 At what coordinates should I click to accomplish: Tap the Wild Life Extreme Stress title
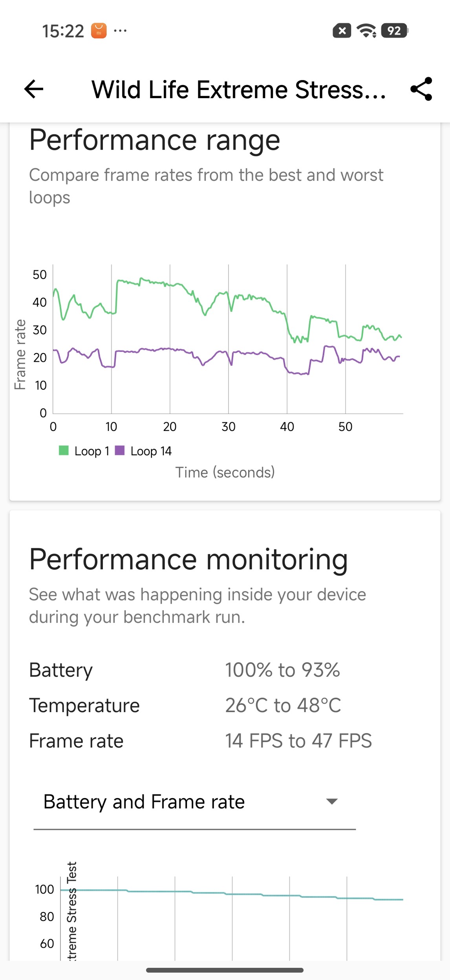click(x=239, y=90)
